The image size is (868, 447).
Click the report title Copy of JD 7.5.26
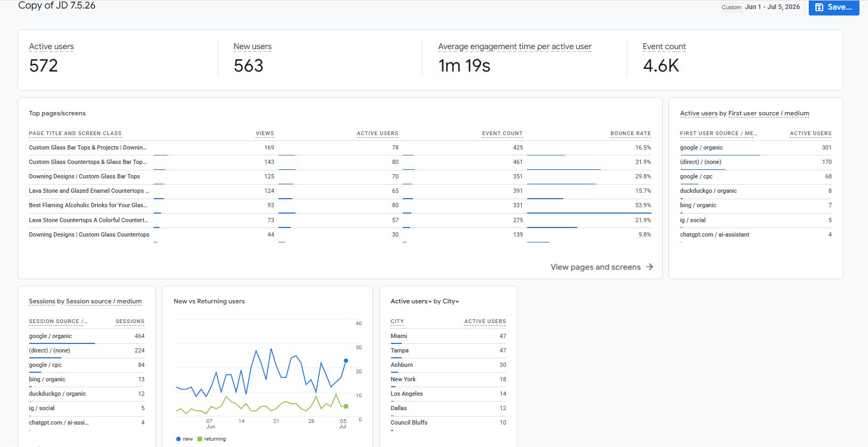pyautogui.click(x=57, y=6)
